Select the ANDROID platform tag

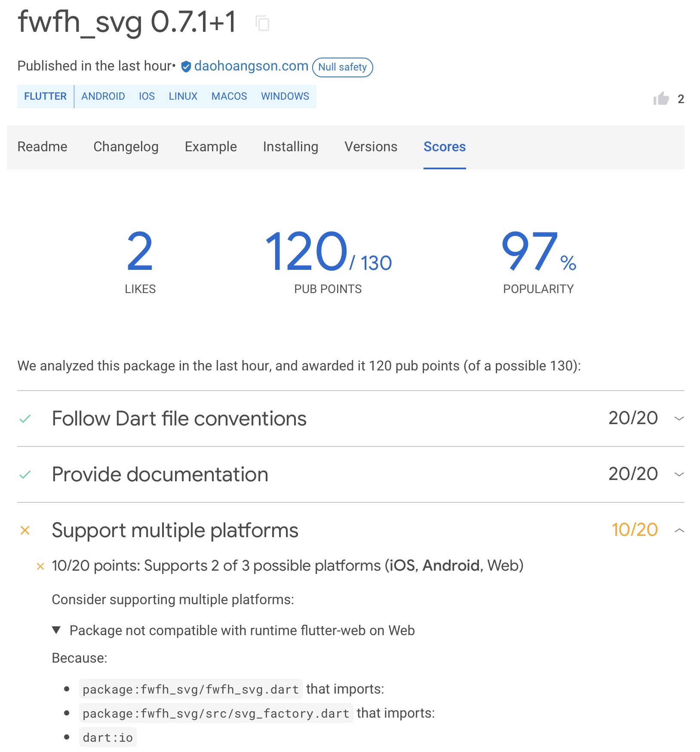pos(103,96)
